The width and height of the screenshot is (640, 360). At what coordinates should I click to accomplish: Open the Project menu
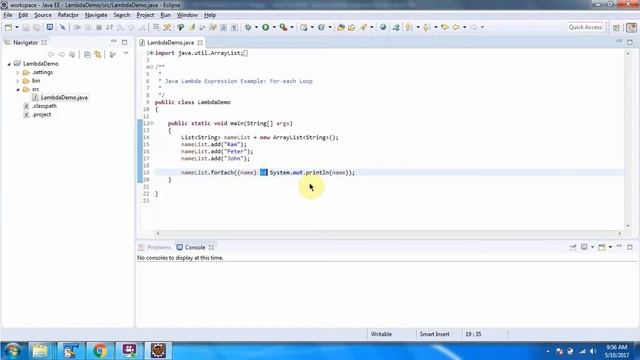145,15
